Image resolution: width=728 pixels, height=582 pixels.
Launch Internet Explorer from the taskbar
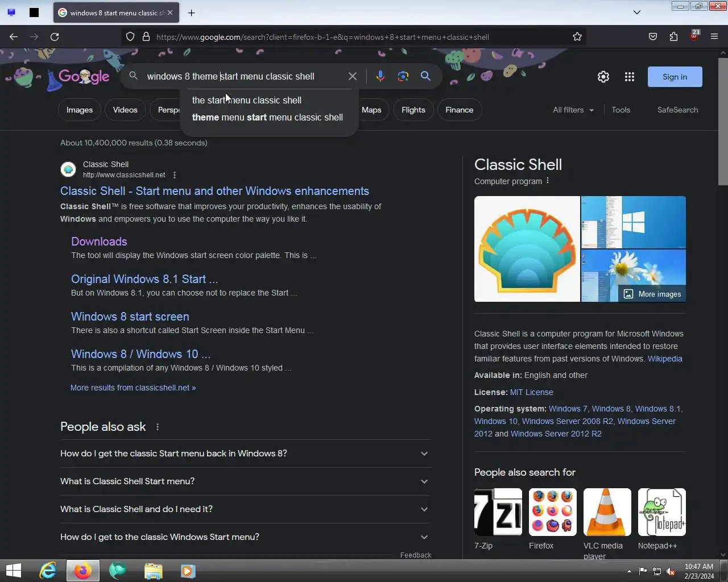coord(48,571)
